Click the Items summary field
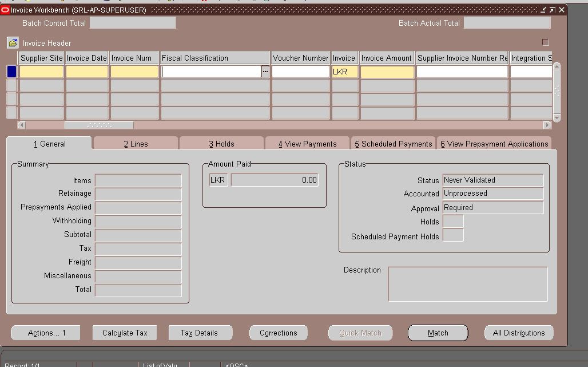588x367 pixels. pyautogui.click(x=138, y=180)
